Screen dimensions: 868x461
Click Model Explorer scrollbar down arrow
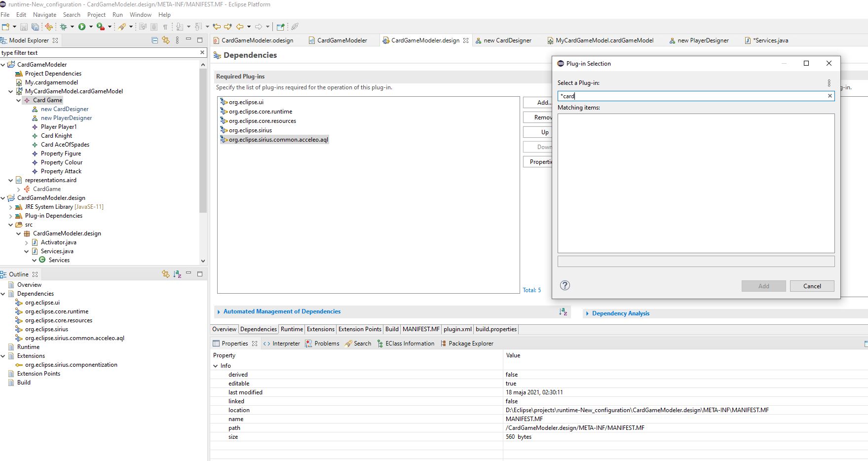pyautogui.click(x=203, y=261)
